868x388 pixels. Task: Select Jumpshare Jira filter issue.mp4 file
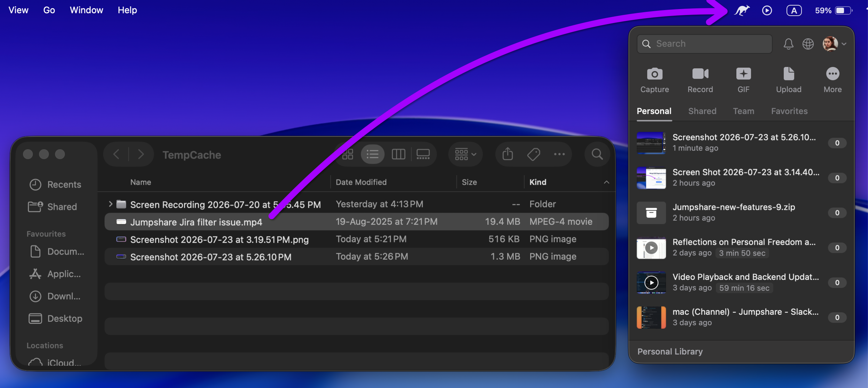[357, 222]
